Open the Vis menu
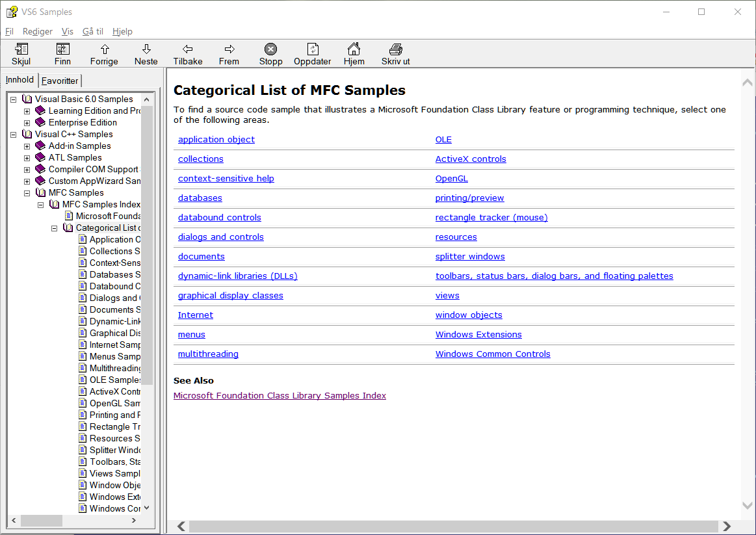 coord(68,31)
